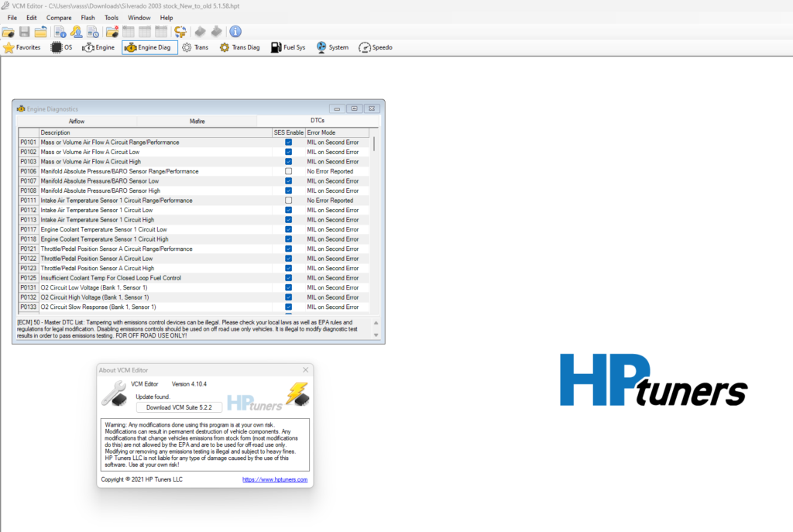Open the Fuel Sys pump section
Image resolution: width=793 pixels, height=532 pixels.
pyautogui.click(x=288, y=47)
